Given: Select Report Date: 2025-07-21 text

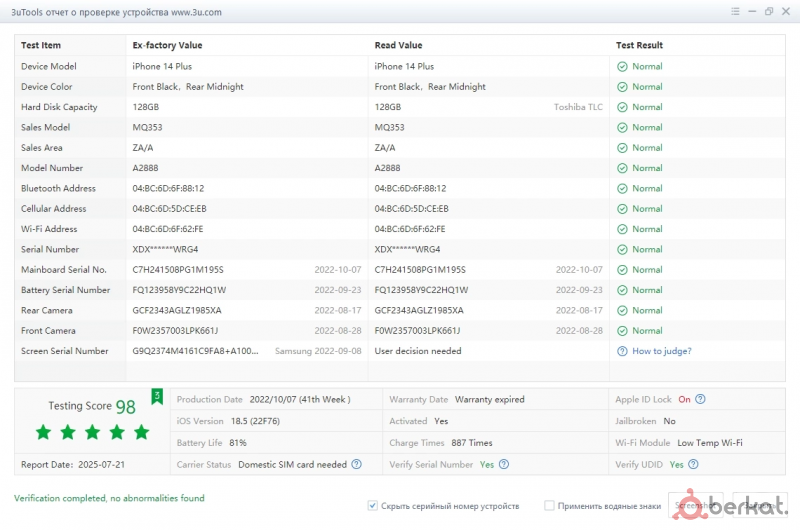Looking at the screenshot, I should coord(72,465).
